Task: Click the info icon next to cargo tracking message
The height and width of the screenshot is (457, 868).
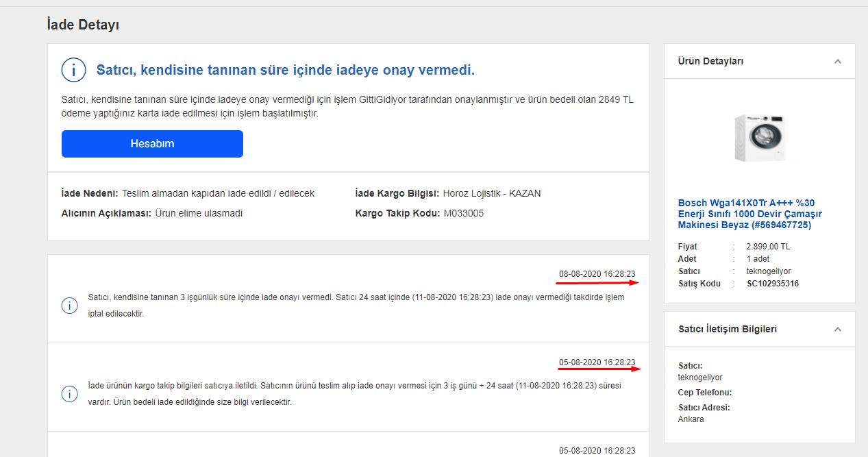Action: tap(69, 394)
